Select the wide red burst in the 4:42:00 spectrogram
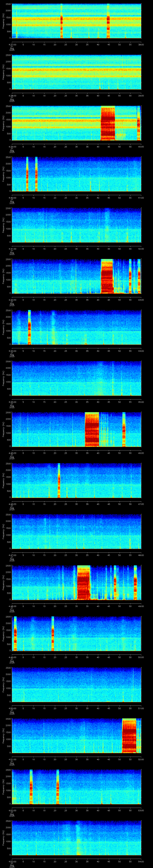The width and height of the screenshot is (153, 868). pos(107,276)
